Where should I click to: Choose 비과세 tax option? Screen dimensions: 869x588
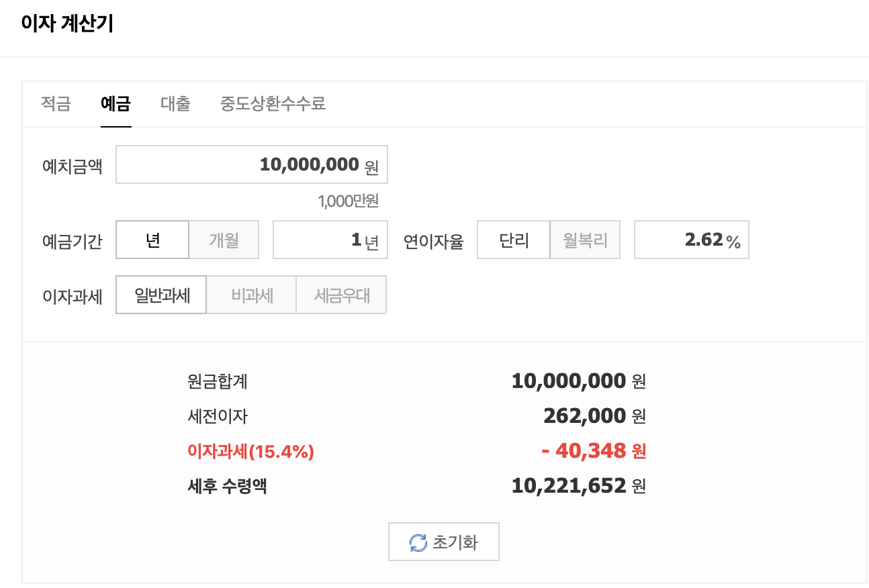(251, 295)
